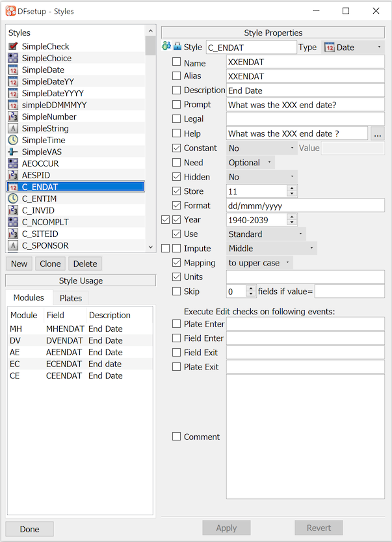Expand the Mapping 'to upper case' dropdown
This screenshot has height=542, width=392.
(259, 263)
